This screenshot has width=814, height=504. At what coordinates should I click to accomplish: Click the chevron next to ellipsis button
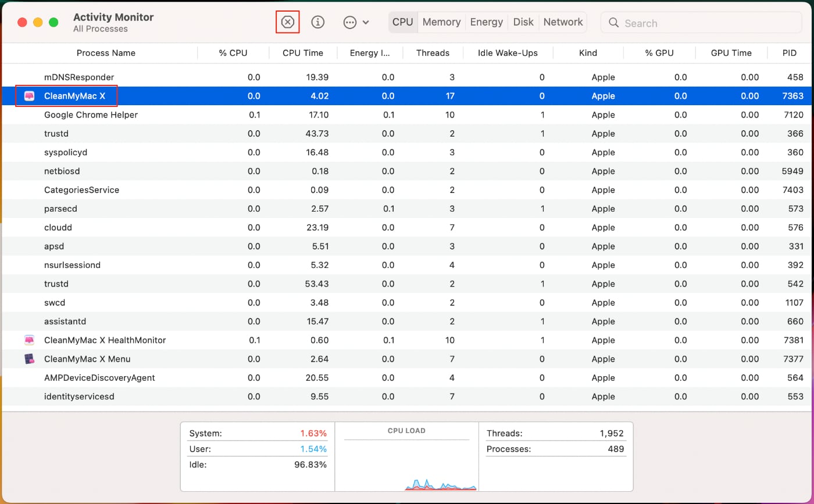(366, 23)
